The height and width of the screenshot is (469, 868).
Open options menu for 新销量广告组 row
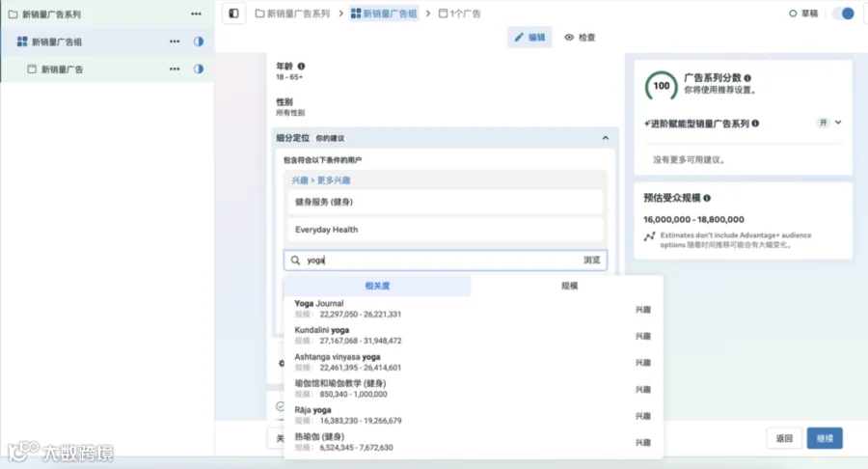click(175, 41)
